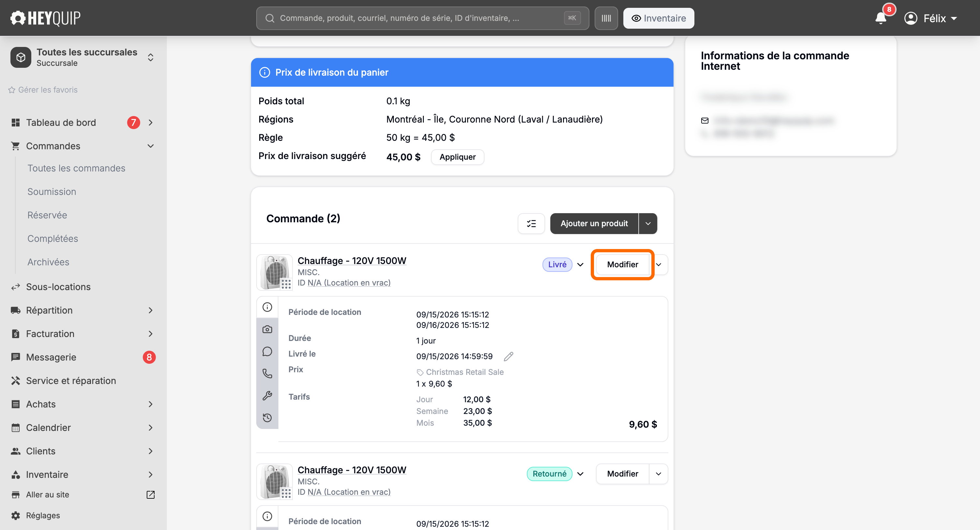Open the info tab icon of second Chauffage

267,516
